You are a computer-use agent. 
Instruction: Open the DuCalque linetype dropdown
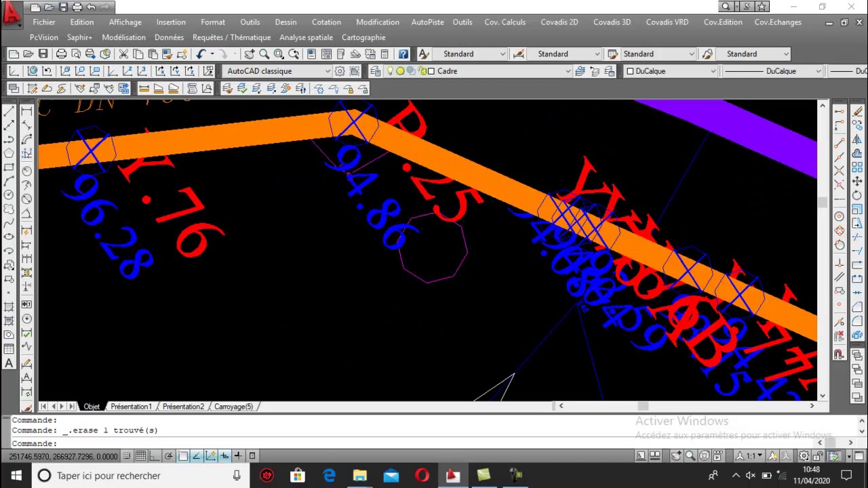coord(772,70)
